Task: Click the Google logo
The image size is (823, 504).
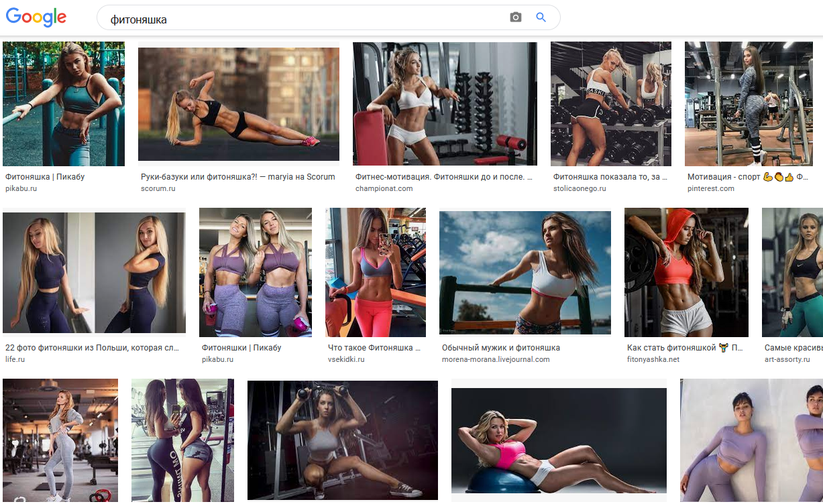Action: pos(36,17)
